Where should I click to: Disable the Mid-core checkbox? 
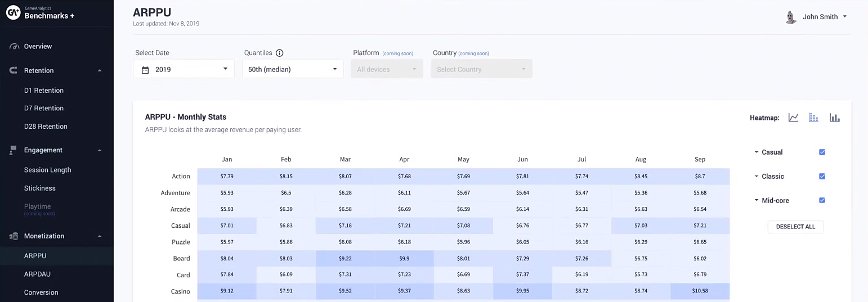(x=822, y=201)
